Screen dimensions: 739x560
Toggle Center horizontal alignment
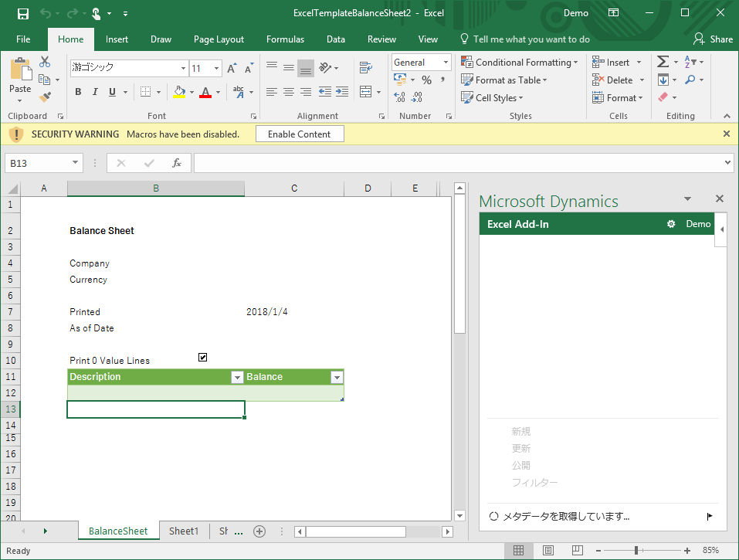[x=289, y=91]
